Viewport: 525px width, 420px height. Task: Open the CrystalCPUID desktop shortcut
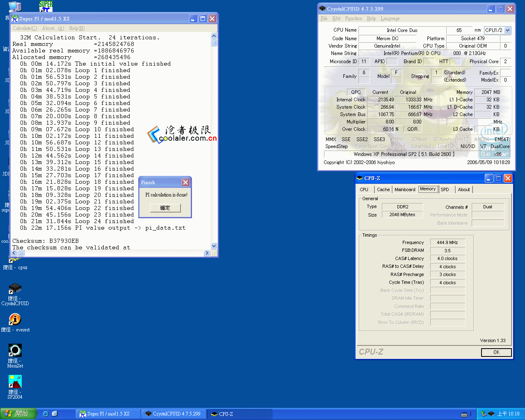[15, 289]
